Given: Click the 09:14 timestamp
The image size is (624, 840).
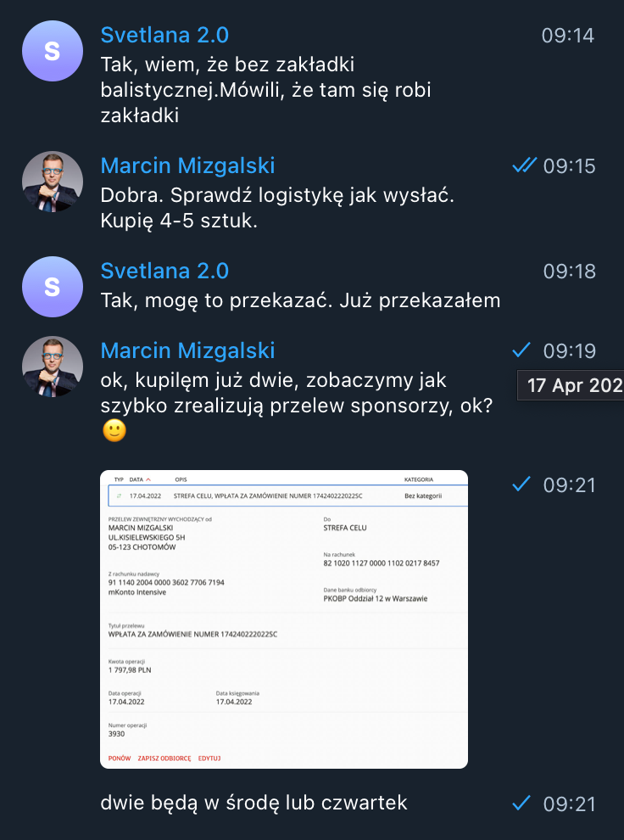Looking at the screenshot, I should coord(568,36).
